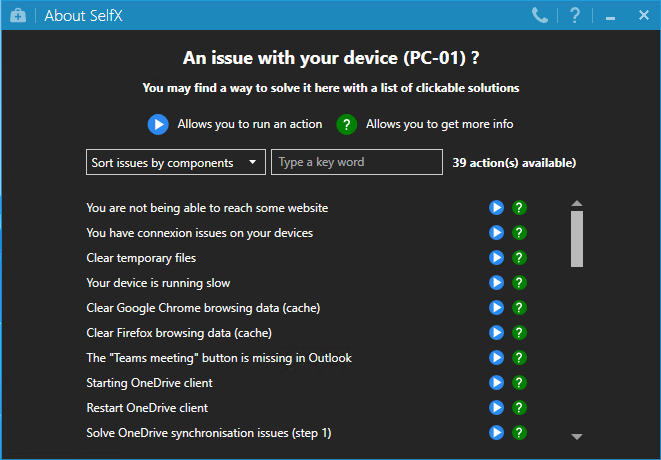Run 'Clear Google Chrome browsing data' action
The image size is (661, 460).
(x=496, y=307)
